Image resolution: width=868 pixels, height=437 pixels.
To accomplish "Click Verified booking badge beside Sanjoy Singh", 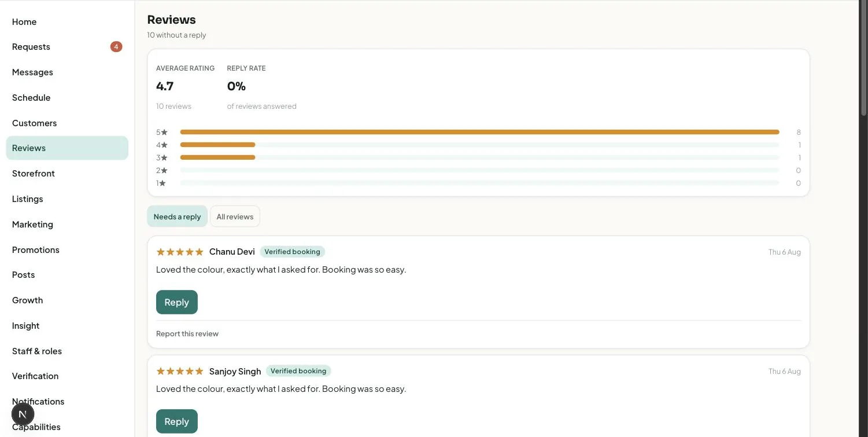I will [x=298, y=371].
